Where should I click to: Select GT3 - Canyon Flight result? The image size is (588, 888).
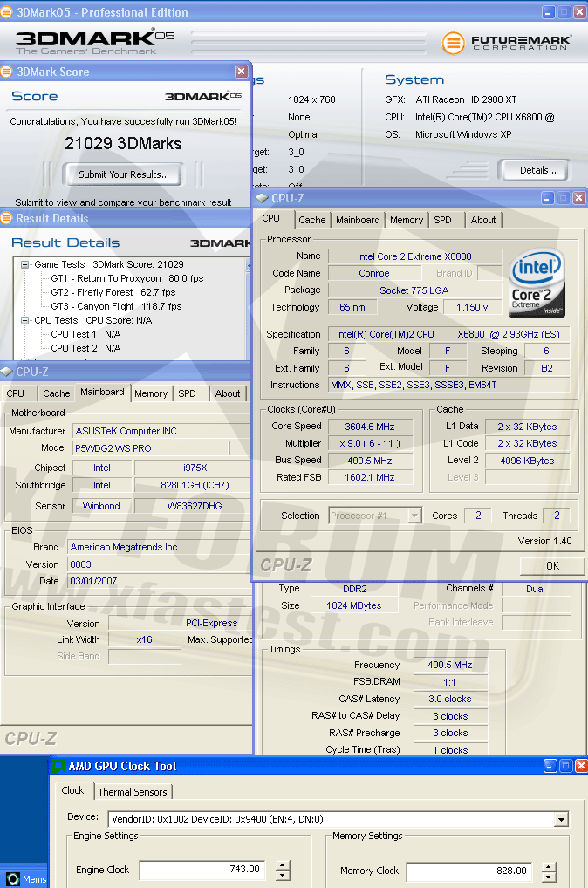click(x=116, y=306)
